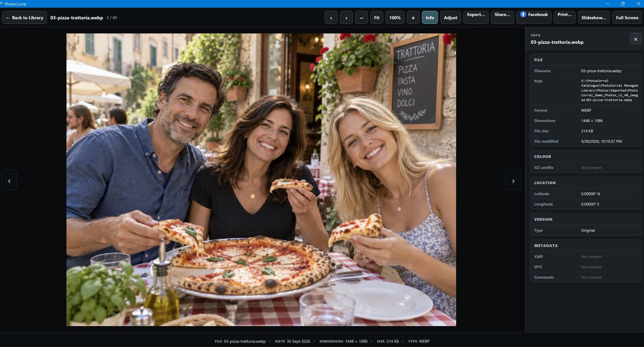Return to the library view
The width and height of the screenshot is (644, 347).
click(25, 18)
